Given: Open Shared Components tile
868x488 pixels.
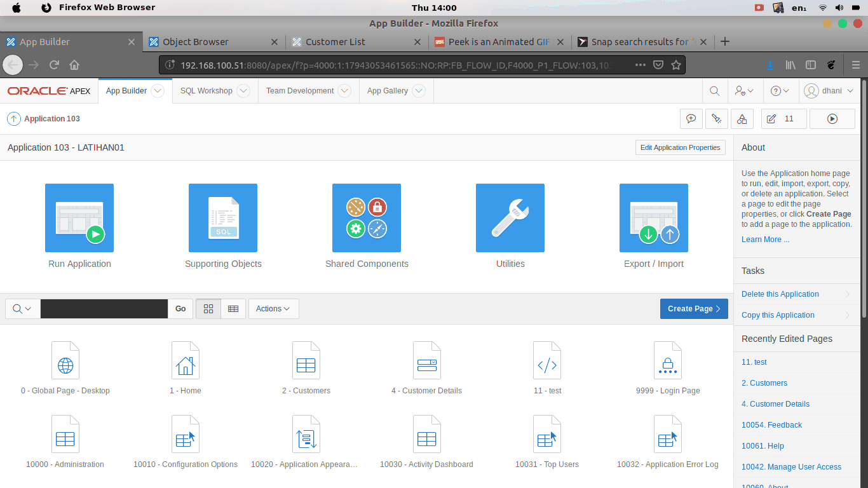Looking at the screenshot, I should coord(367,218).
